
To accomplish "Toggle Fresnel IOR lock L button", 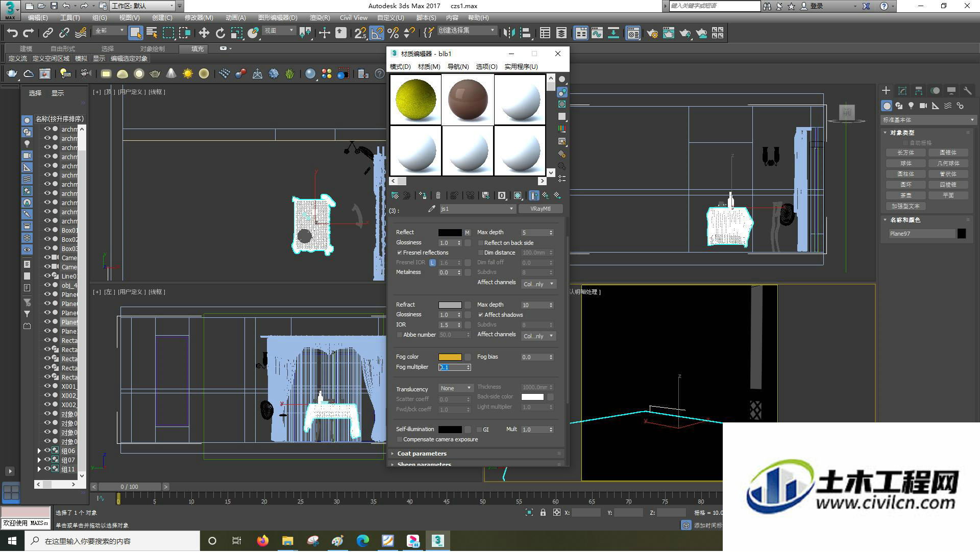I will click(432, 263).
